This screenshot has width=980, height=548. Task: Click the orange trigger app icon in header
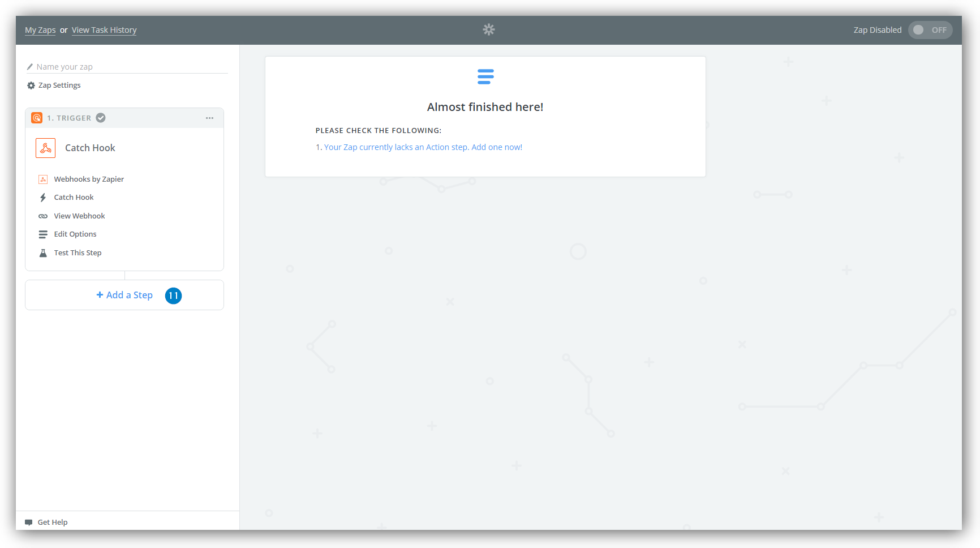coord(37,118)
